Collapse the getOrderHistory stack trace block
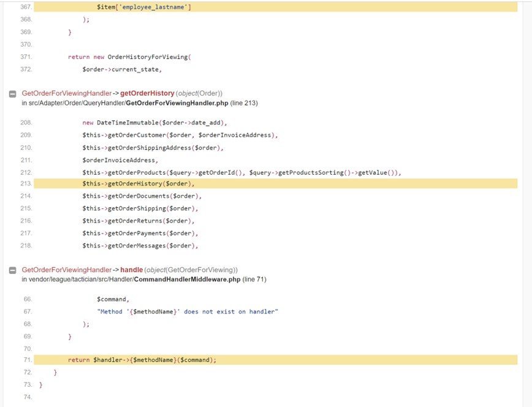Image resolution: width=532 pixels, height=407 pixels. click(12, 94)
